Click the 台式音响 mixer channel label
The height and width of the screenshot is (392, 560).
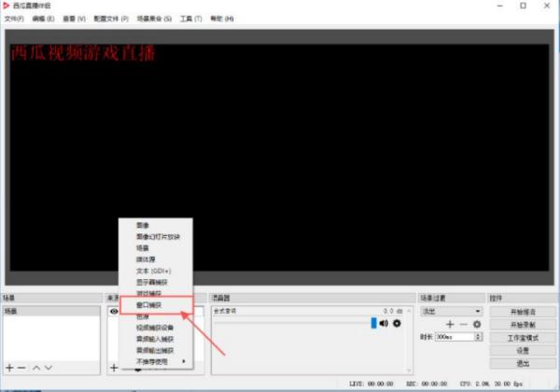point(225,311)
